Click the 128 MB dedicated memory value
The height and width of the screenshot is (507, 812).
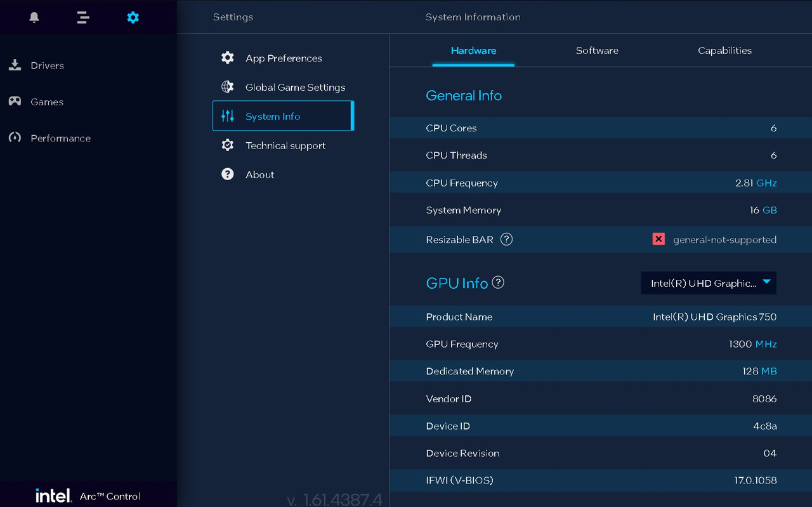pos(759,371)
